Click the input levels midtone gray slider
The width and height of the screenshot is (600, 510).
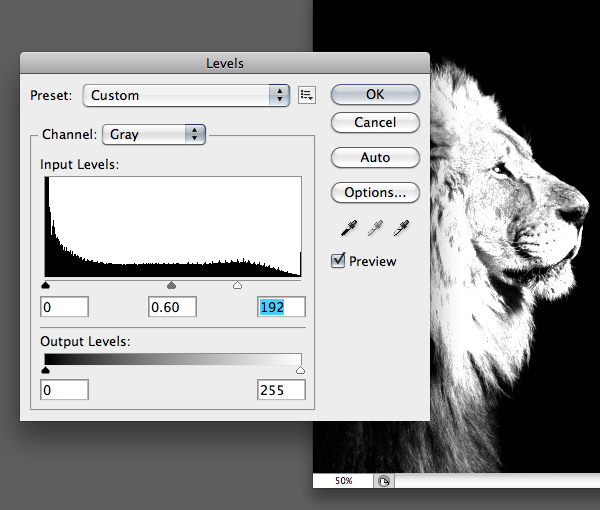point(171,285)
